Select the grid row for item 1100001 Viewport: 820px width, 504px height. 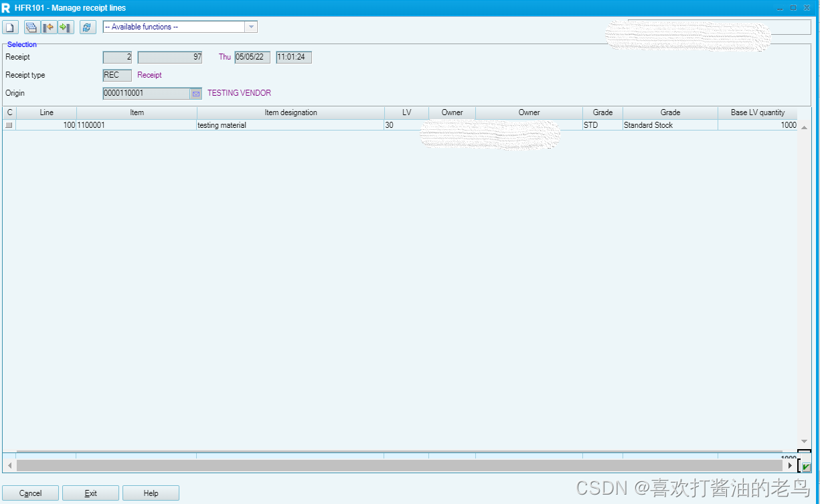[134, 125]
